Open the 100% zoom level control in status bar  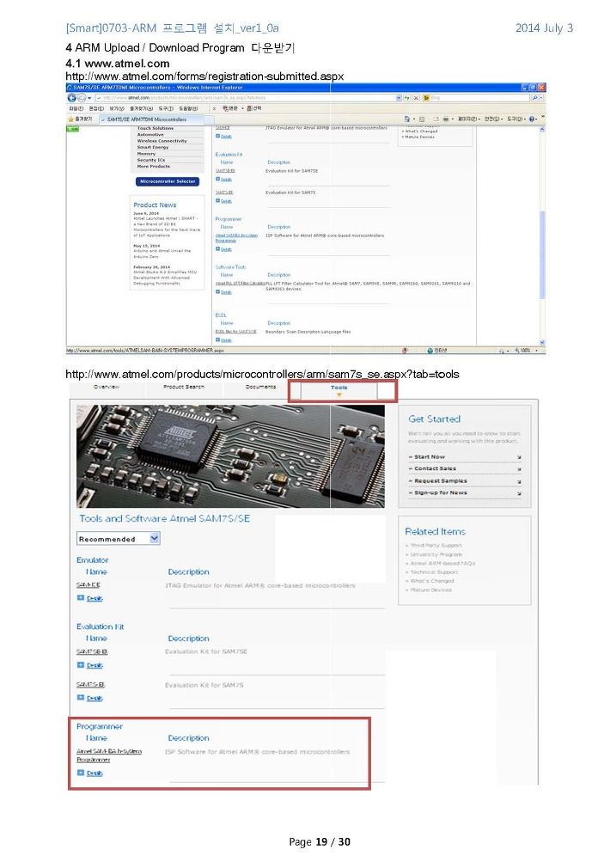pyautogui.click(x=527, y=351)
